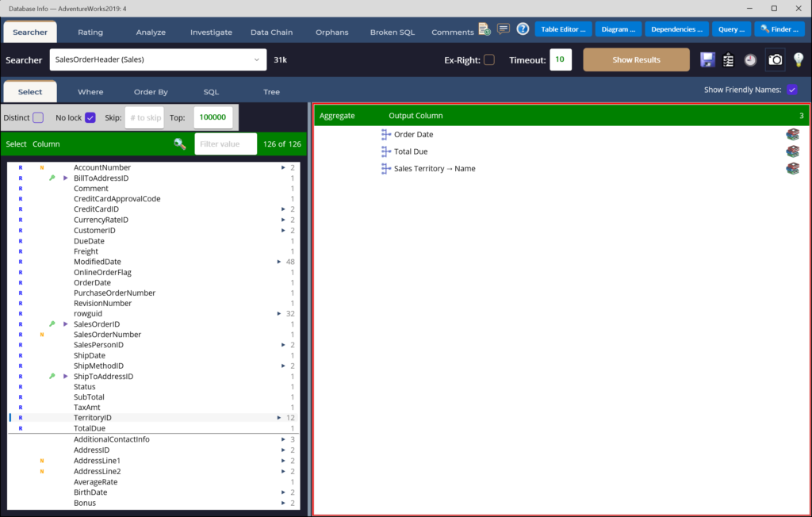Click the search magnifier icon beside Filter value
Image resolution: width=812 pixels, height=517 pixels.
coord(180,144)
